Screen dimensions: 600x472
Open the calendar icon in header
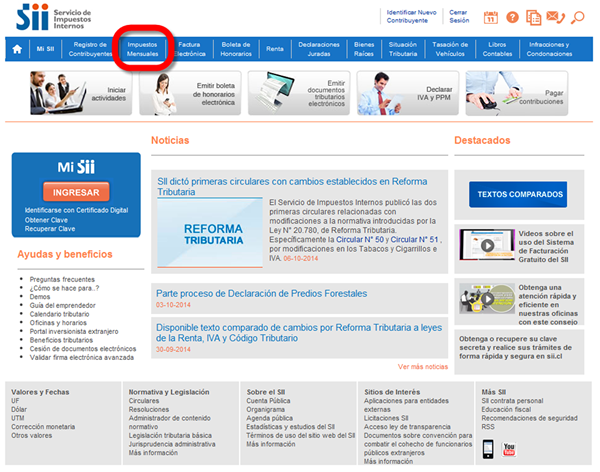tap(491, 18)
